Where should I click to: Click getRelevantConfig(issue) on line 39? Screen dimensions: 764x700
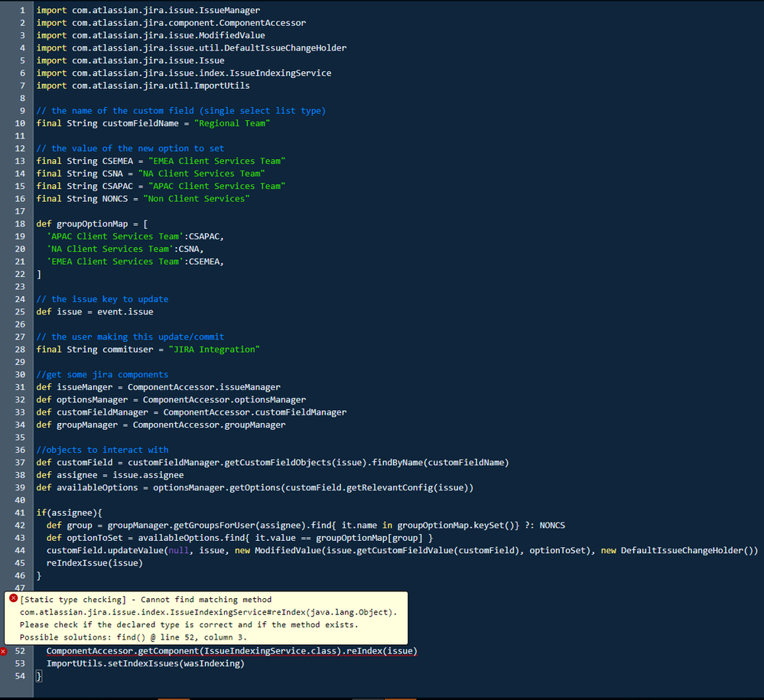(408, 488)
